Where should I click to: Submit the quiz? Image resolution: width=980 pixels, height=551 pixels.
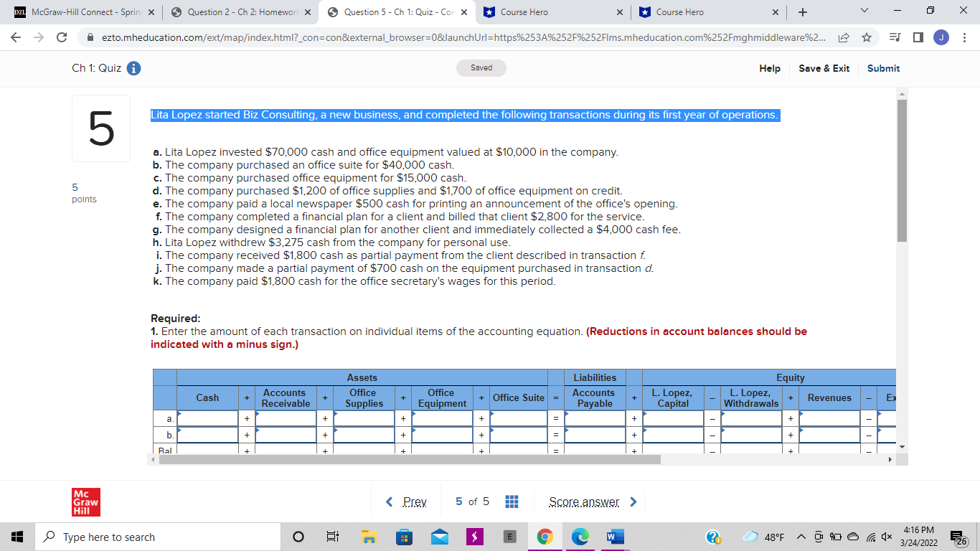[x=882, y=68]
